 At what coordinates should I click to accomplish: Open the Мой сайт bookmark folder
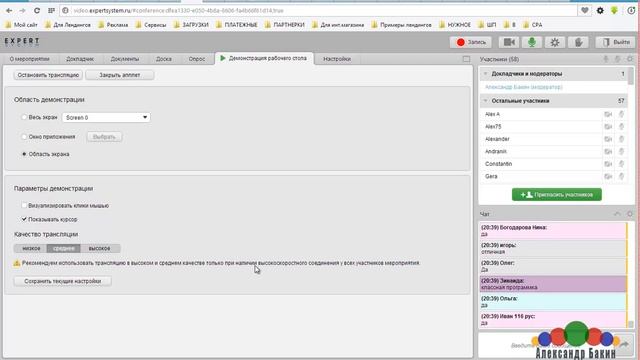tap(21, 25)
